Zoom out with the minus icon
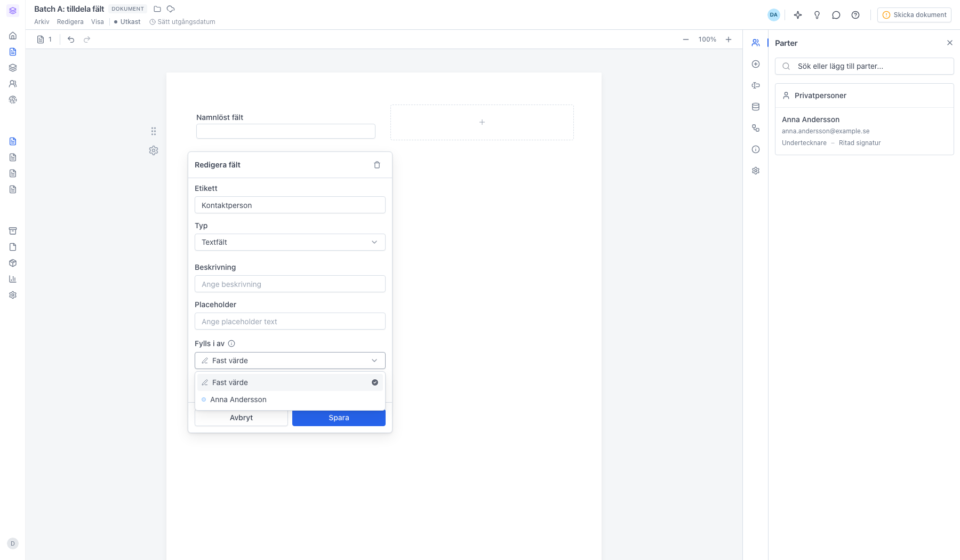Screen dimensions: 960x560 pos(686,39)
